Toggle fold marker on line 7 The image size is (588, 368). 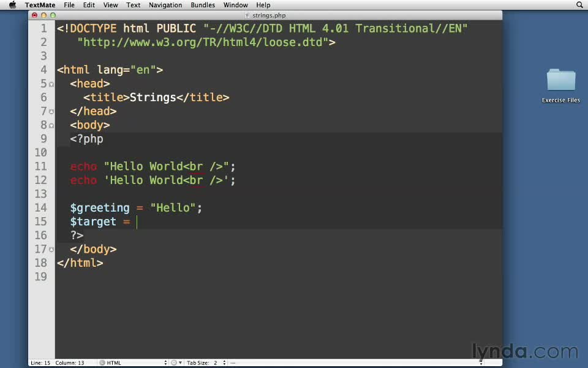(x=51, y=112)
